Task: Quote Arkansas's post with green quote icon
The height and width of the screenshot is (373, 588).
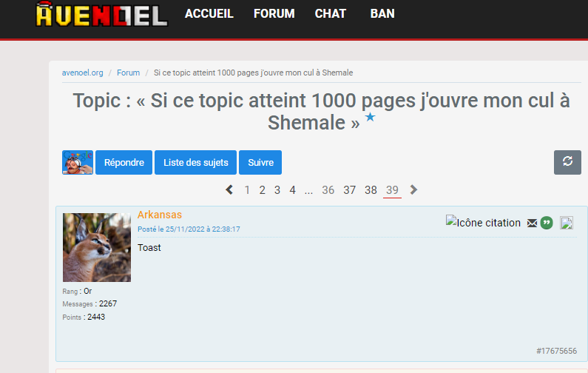Action: coord(547,223)
